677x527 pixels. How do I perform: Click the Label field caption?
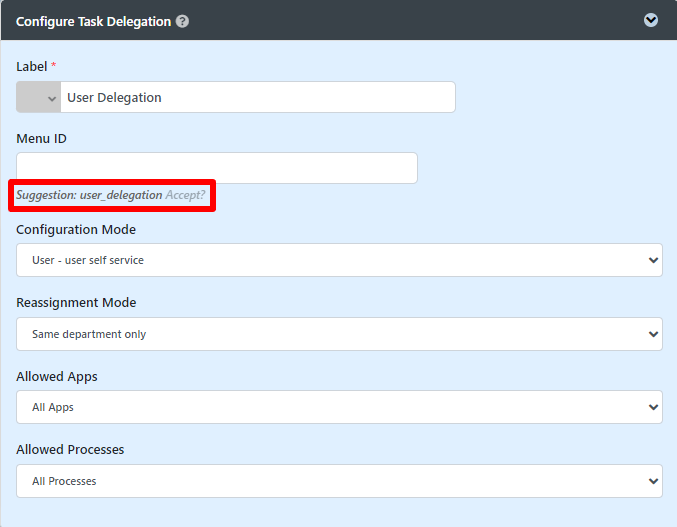(x=31, y=65)
